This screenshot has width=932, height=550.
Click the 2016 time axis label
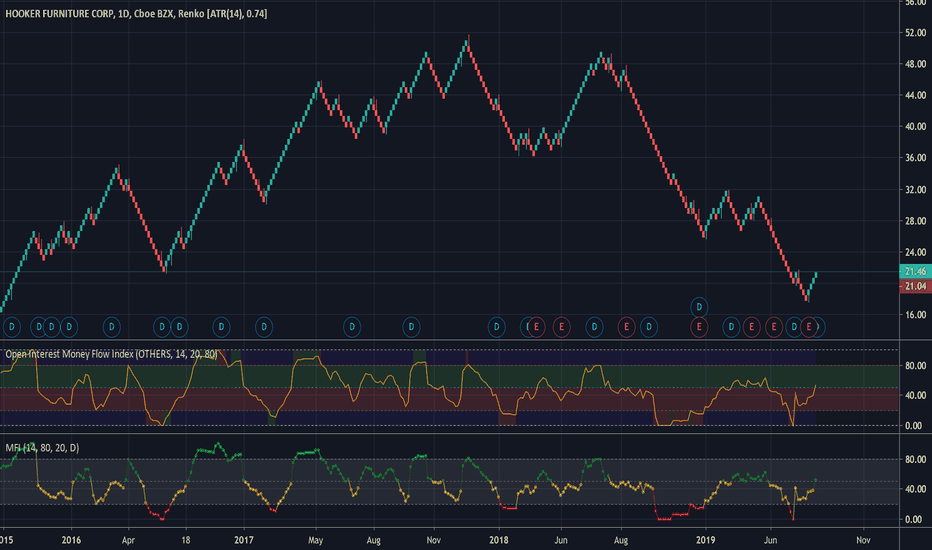(71, 540)
